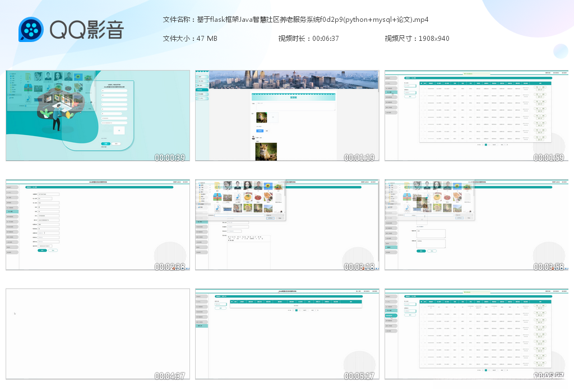Viewport: 574px width, 392px height.
Task: Open the thumbnail stamped 00:05:17
Action: [x=287, y=334]
